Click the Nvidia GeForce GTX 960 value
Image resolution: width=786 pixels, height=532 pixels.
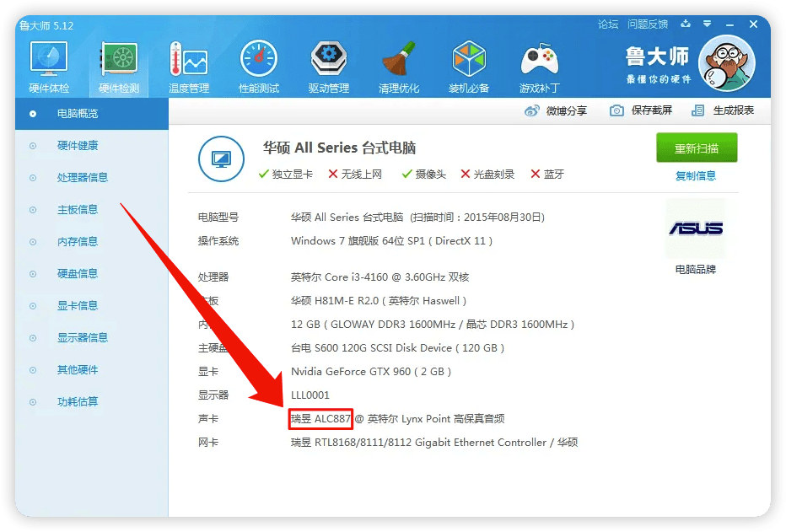pos(371,371)
